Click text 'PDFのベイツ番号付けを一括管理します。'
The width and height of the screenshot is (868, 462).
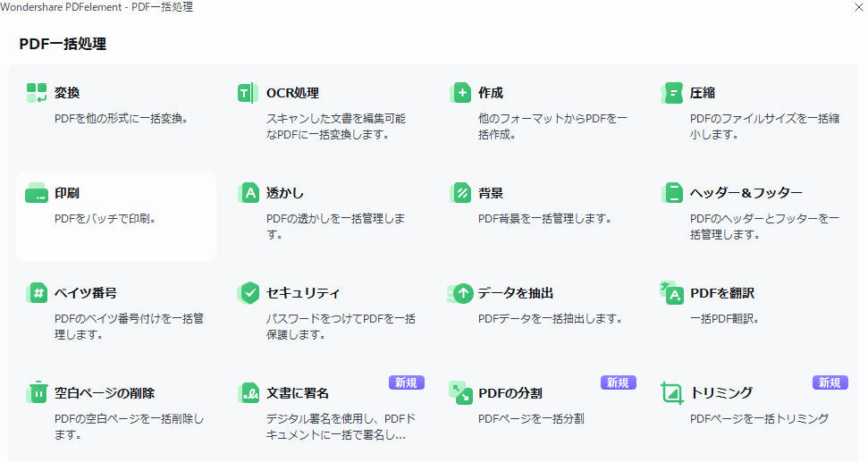click(129, 327)
